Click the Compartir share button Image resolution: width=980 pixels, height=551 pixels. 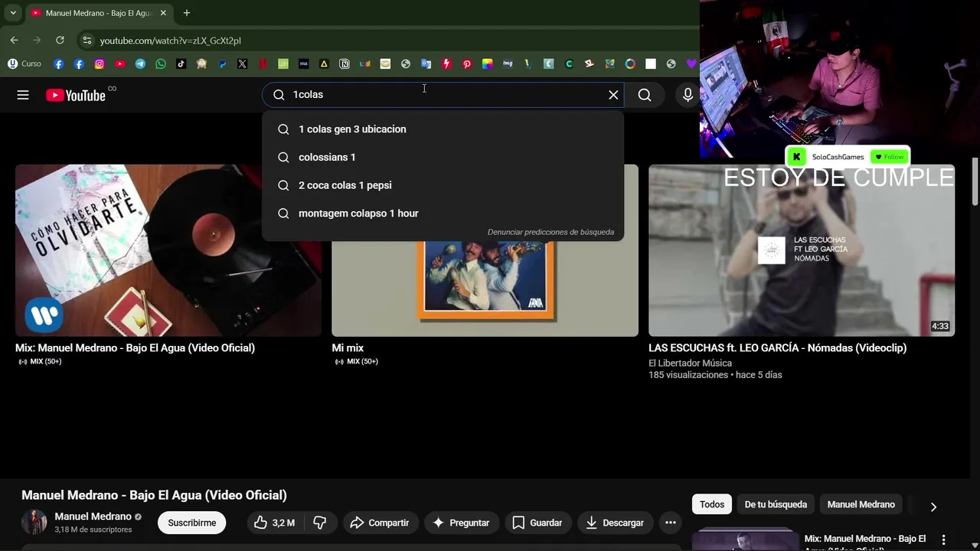tap(380, 523)
